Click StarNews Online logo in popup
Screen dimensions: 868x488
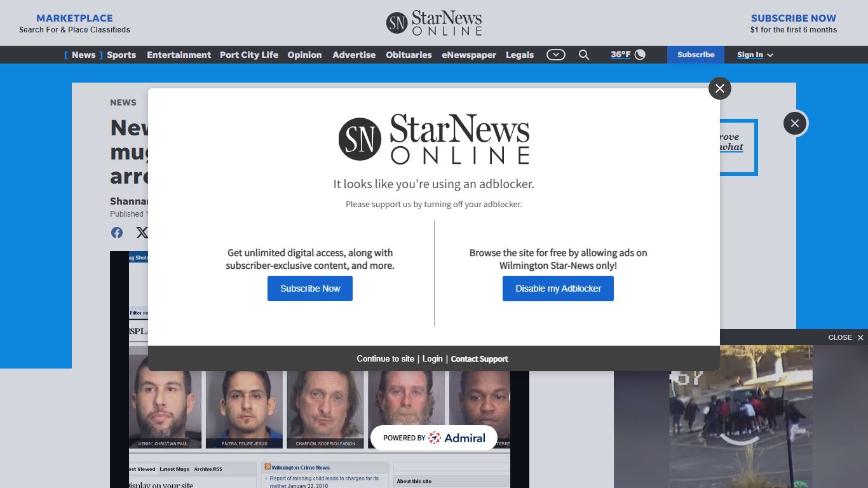coord(434,139)
